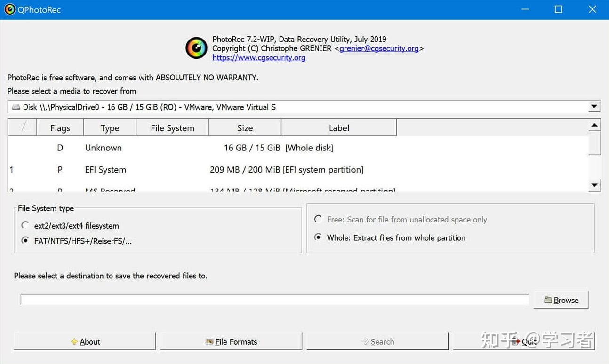Image resolution: width=609 pixels, height=364 pixels.
Task: Click the QPhotoRec title bar app icon
Action: click(9, 9)
